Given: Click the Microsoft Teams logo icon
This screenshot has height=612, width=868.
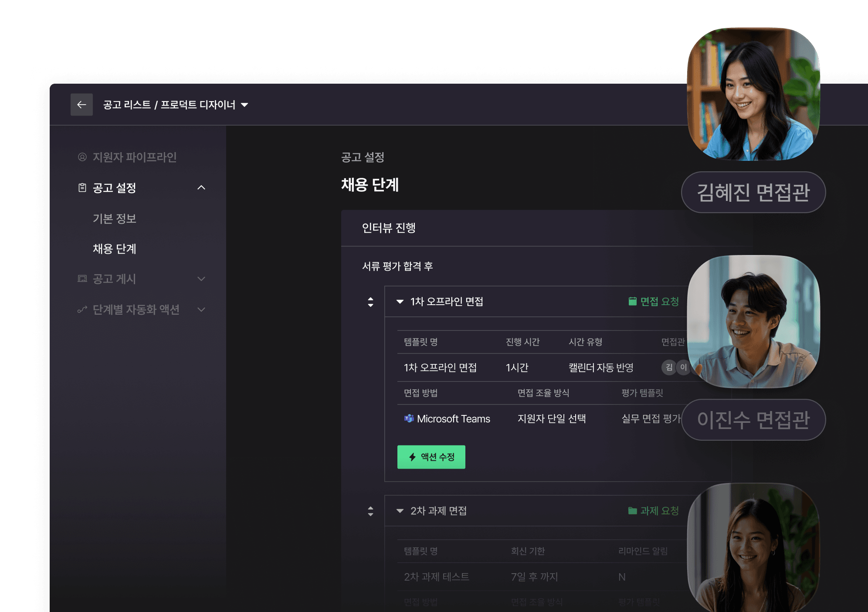Looking at the screenshot, I should (x=409, y=418).
